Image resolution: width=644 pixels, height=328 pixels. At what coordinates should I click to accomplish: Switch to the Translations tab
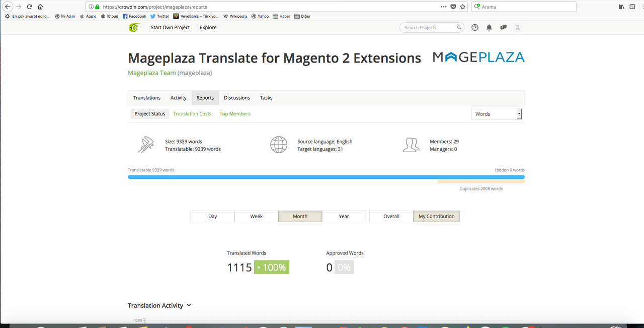[x=147, y=98]
